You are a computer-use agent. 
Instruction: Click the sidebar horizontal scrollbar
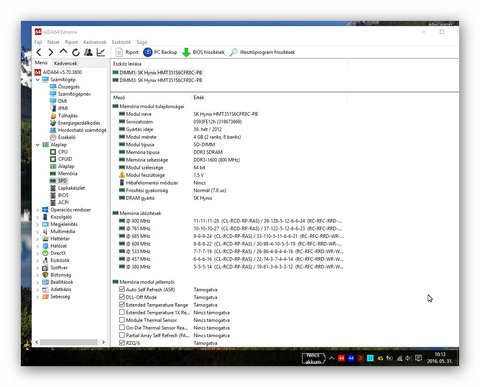pyautogui.click(x=70, y=342)
